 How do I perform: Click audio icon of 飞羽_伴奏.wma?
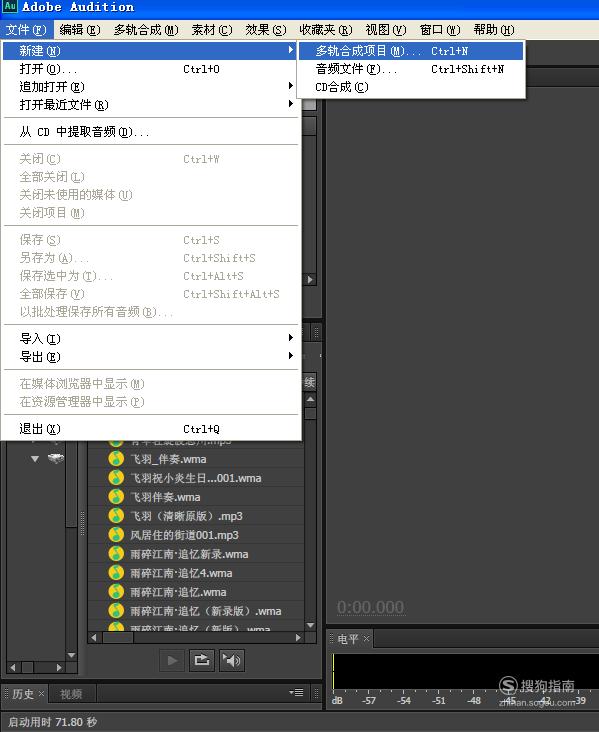coord(116,459)
